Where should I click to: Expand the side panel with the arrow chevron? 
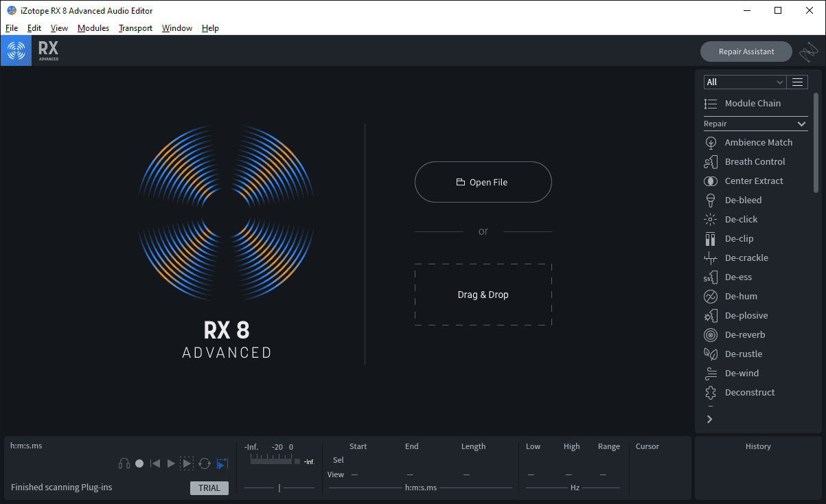(710, 419)
